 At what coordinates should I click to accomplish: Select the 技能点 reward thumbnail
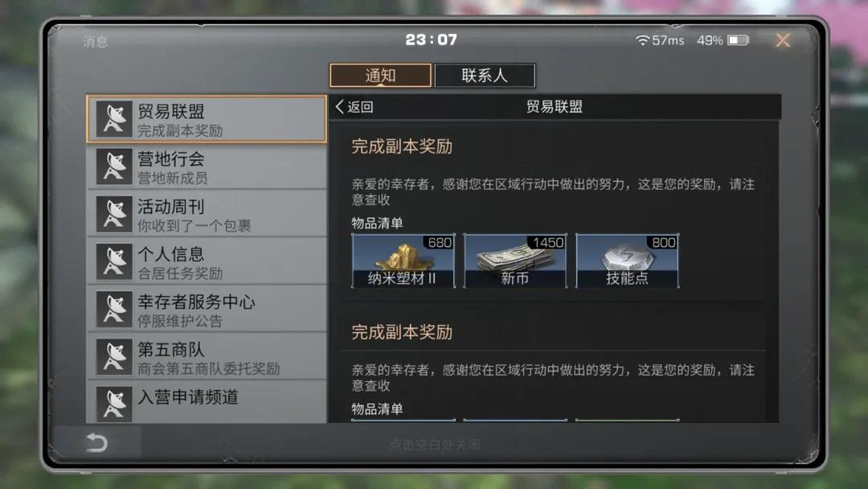point(627,261)
